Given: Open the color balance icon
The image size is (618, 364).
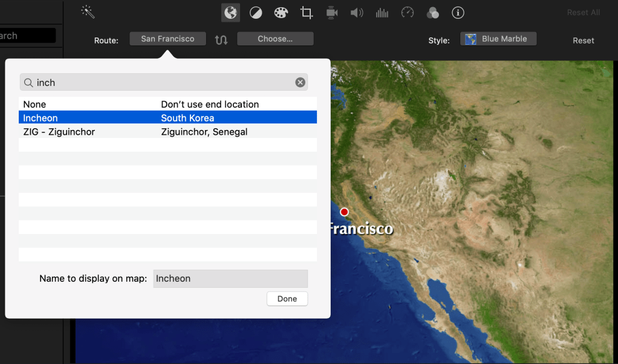Looking at the screenshot, I should coord(256,13).
